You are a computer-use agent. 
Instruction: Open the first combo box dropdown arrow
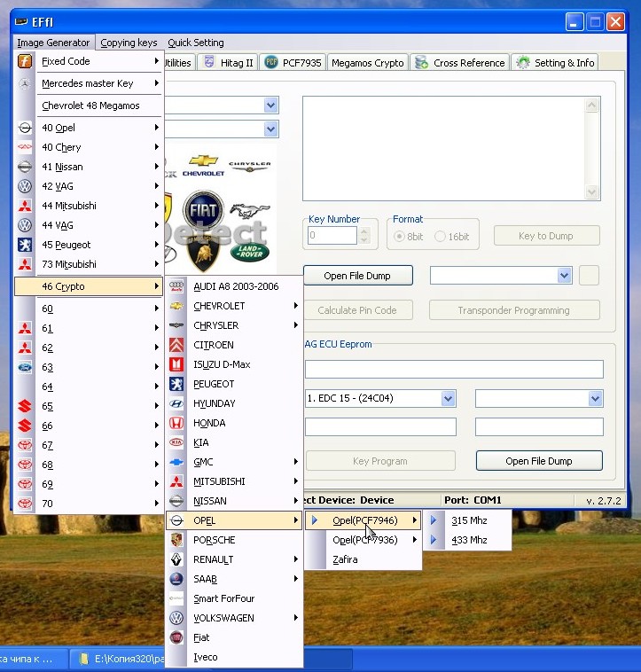270,105
